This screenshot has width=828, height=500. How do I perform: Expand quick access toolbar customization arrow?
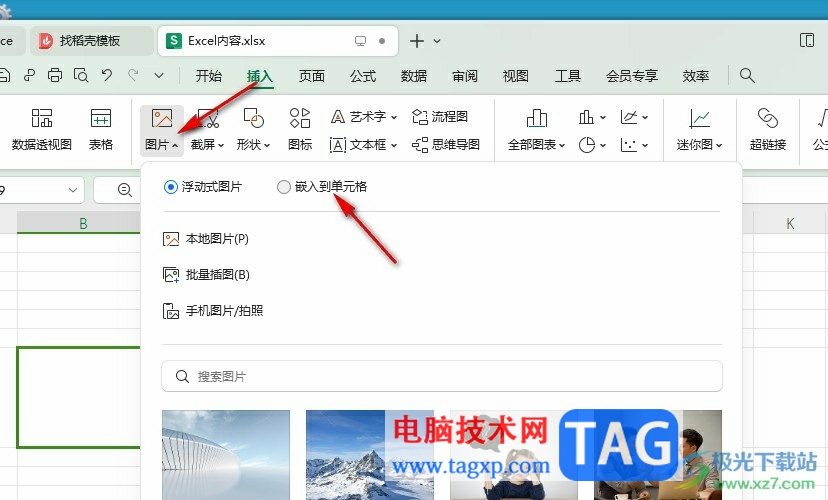point(159,76)
